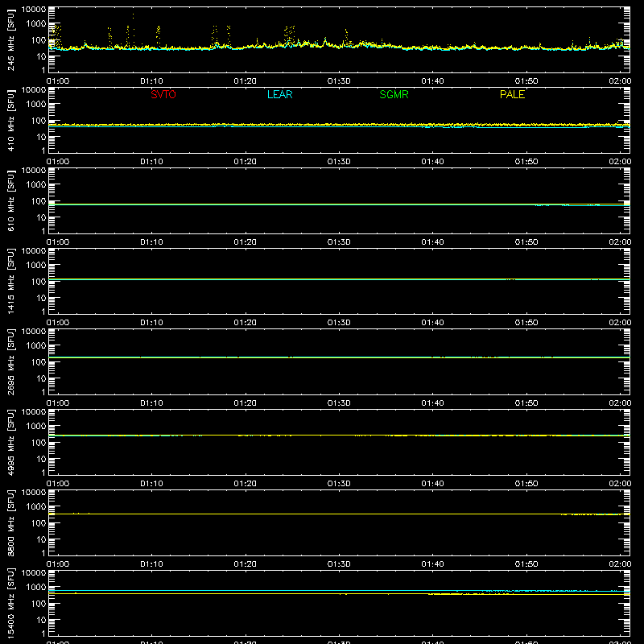Select the 245 MHz [SFU] axis label

pyautogui.click(x=11, y=39)
